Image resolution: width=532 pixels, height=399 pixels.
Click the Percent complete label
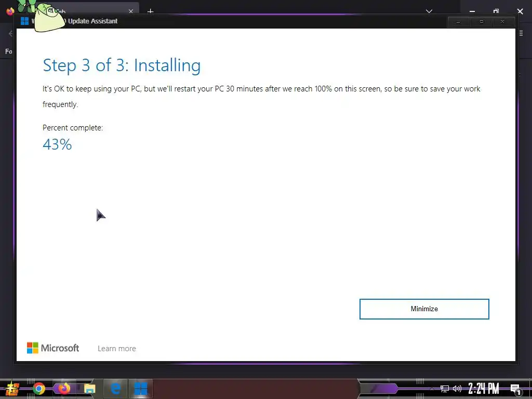pyautogui.click(x=73, y=128)
